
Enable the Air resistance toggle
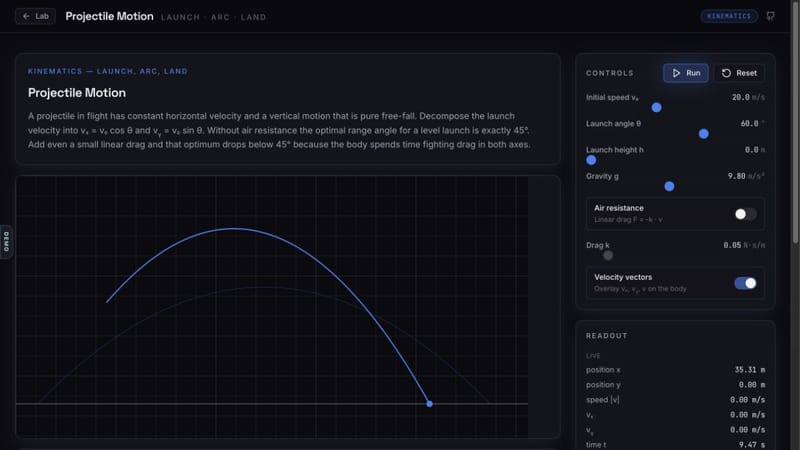[745, 214]
